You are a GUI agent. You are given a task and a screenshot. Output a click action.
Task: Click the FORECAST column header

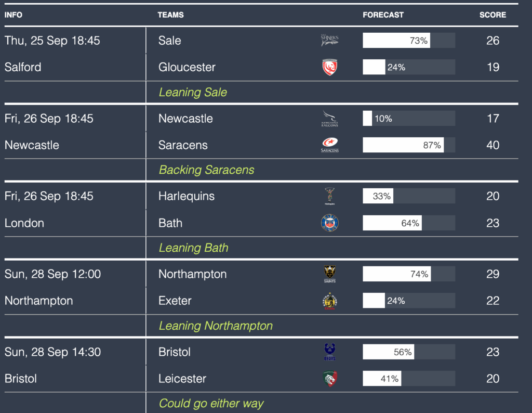point(383,15)
